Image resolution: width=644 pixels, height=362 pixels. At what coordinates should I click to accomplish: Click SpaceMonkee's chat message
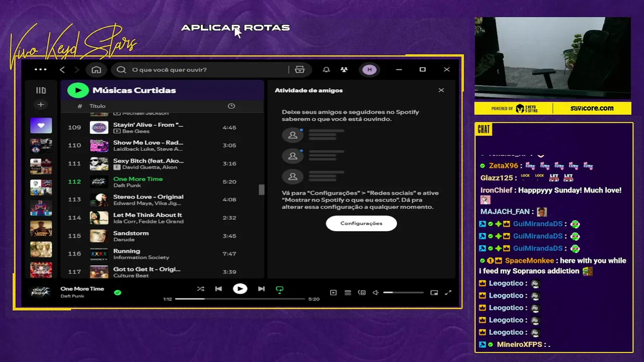tap(552, 265)
